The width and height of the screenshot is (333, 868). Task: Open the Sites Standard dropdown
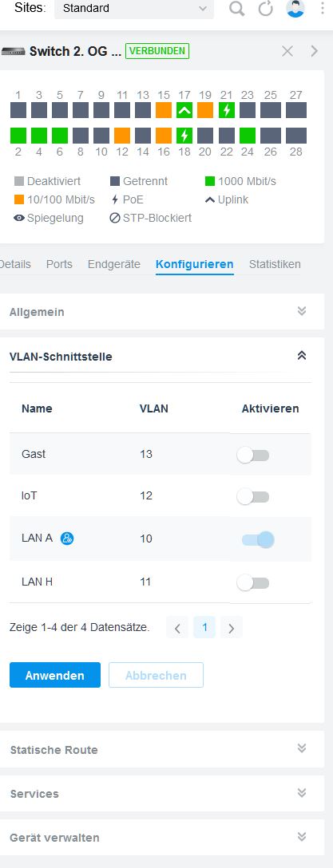[x=134, y=8]
